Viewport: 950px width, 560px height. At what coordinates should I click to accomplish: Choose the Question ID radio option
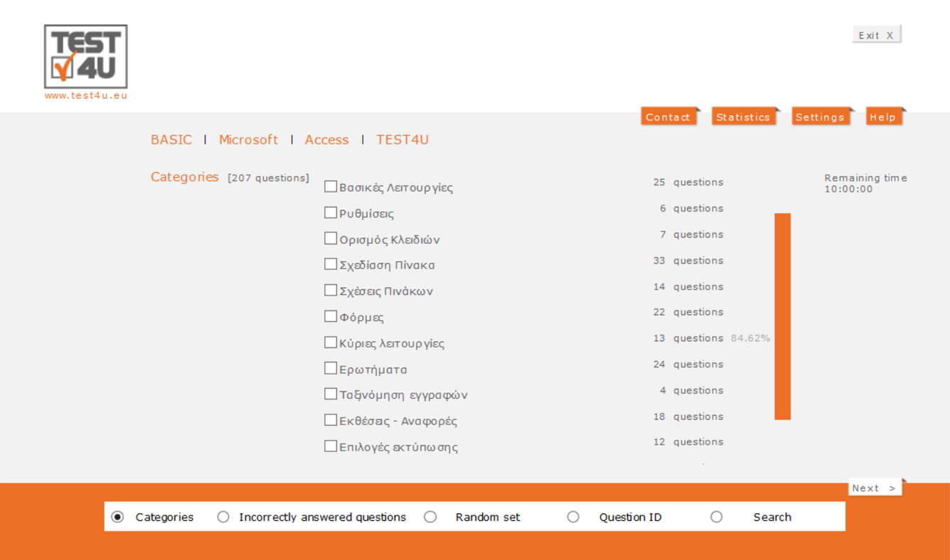pyautogui.click(x=573, y=517)
